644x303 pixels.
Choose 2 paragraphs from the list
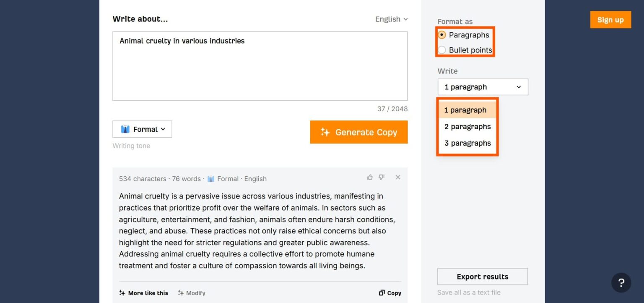click(467, 127)
